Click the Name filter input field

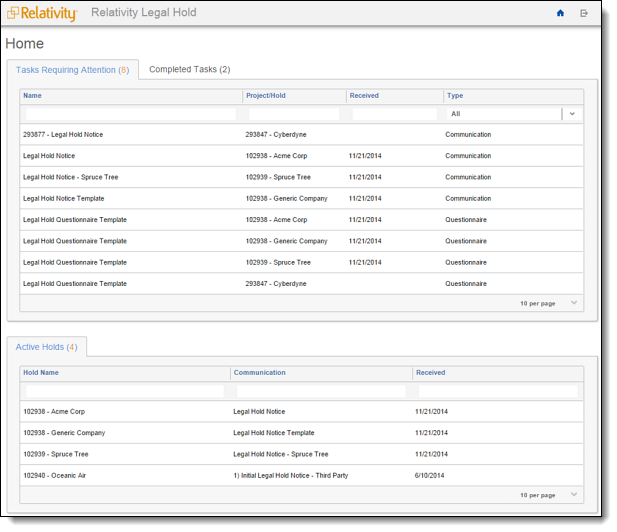131,114
